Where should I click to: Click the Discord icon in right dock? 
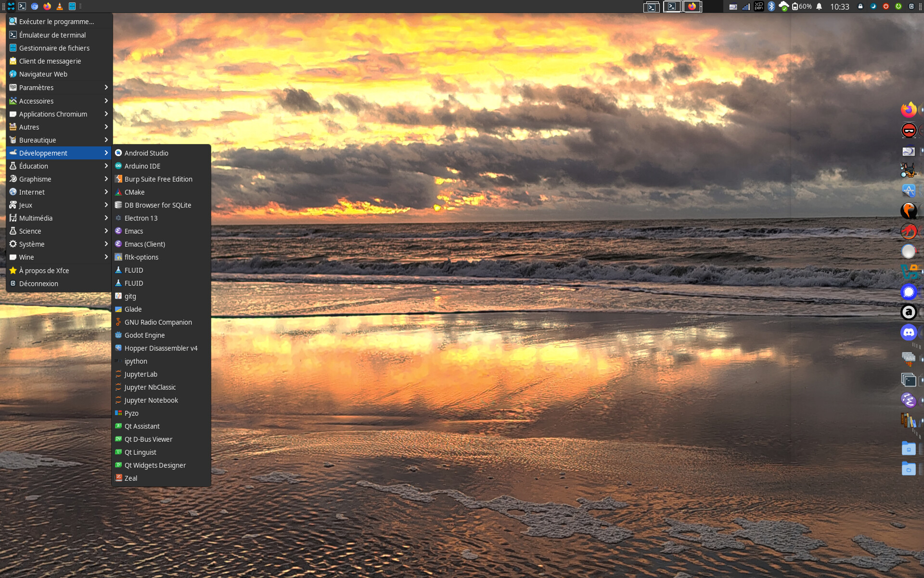point(908,332)
